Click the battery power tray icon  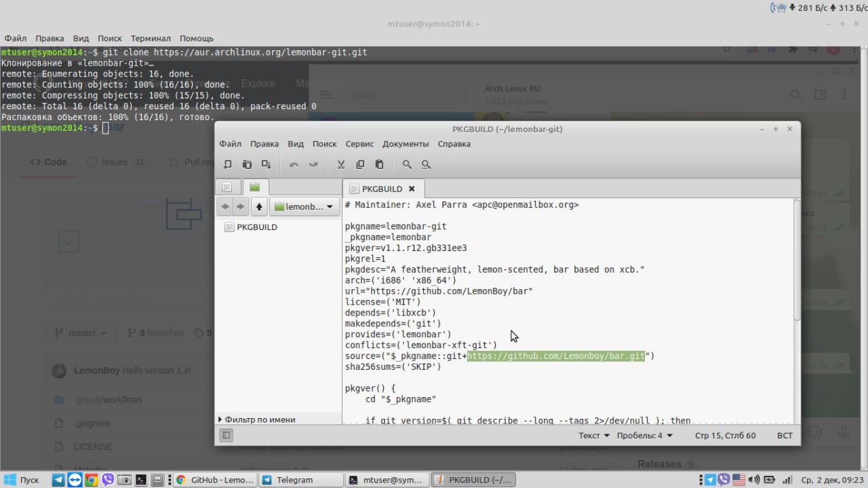[768, 480]
